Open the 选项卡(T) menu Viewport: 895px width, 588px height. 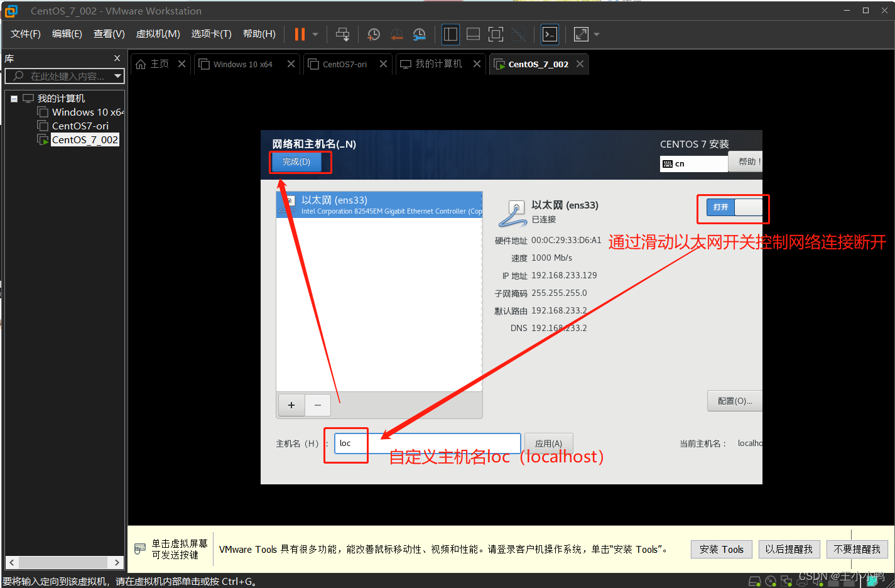coord(212,34)
